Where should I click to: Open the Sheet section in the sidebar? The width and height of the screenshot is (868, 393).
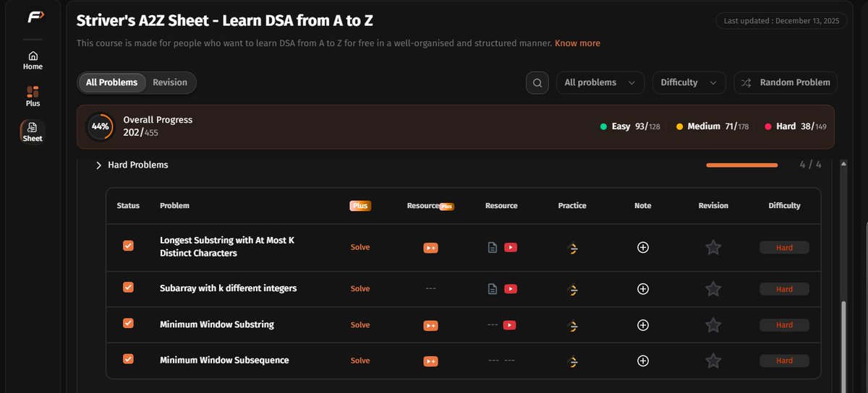[x=33, y=131]
